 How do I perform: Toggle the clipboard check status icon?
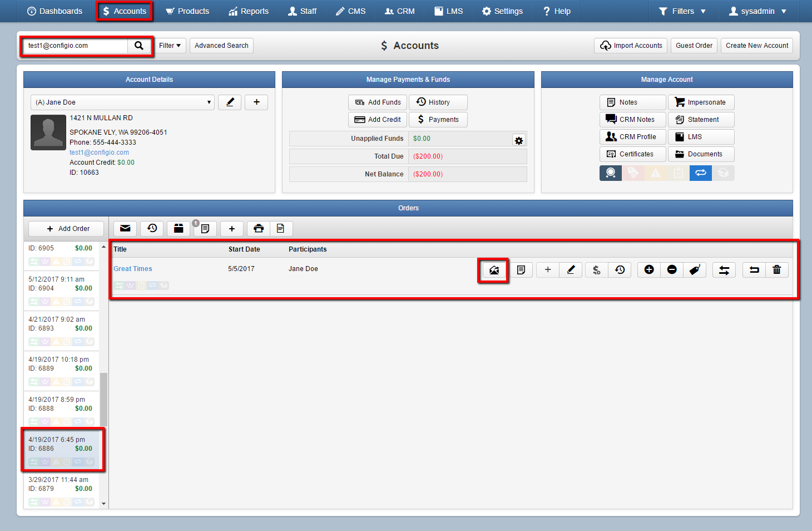[678, 173]
